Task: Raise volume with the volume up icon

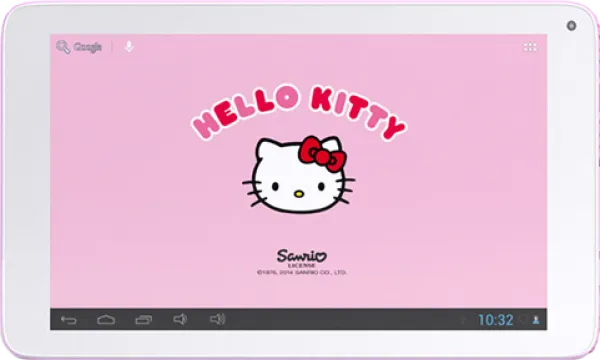Action: 218,319
